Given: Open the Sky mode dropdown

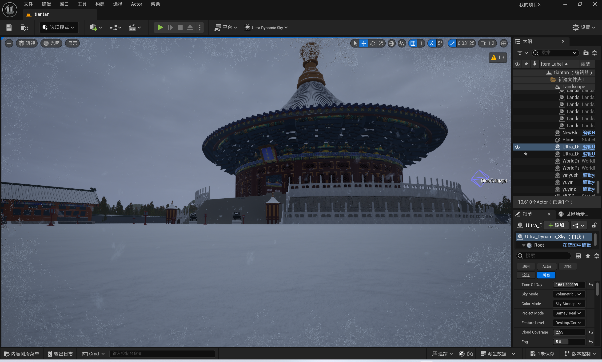Looking at the screenshot, I should tap(569, 294).
